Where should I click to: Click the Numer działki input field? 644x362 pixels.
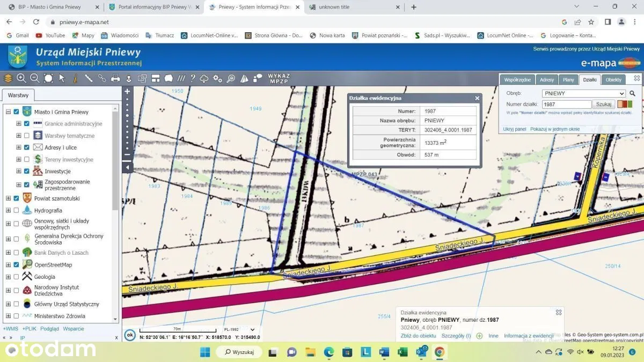[x=566, y=105]
